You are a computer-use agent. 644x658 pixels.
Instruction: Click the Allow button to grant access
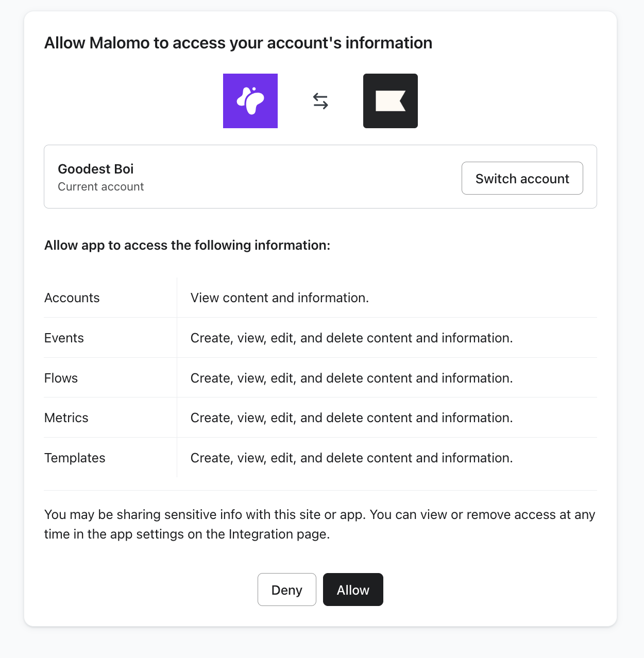coord(353,590)
